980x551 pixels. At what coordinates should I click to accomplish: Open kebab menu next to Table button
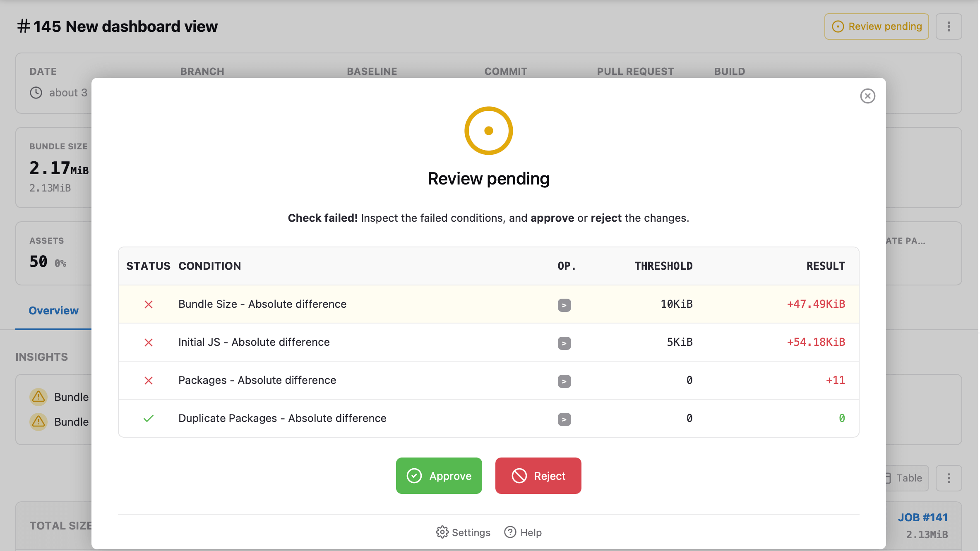tap(949, 478)
